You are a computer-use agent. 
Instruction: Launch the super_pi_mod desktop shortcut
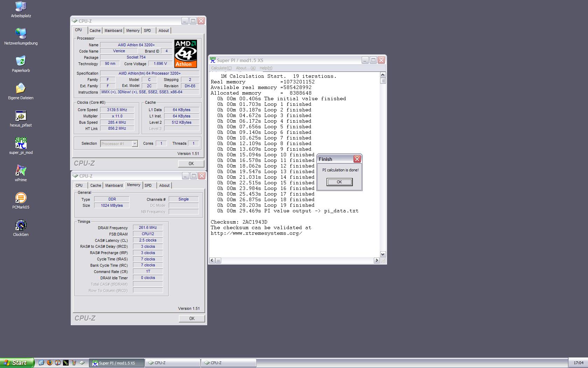(x=21, y=146)
